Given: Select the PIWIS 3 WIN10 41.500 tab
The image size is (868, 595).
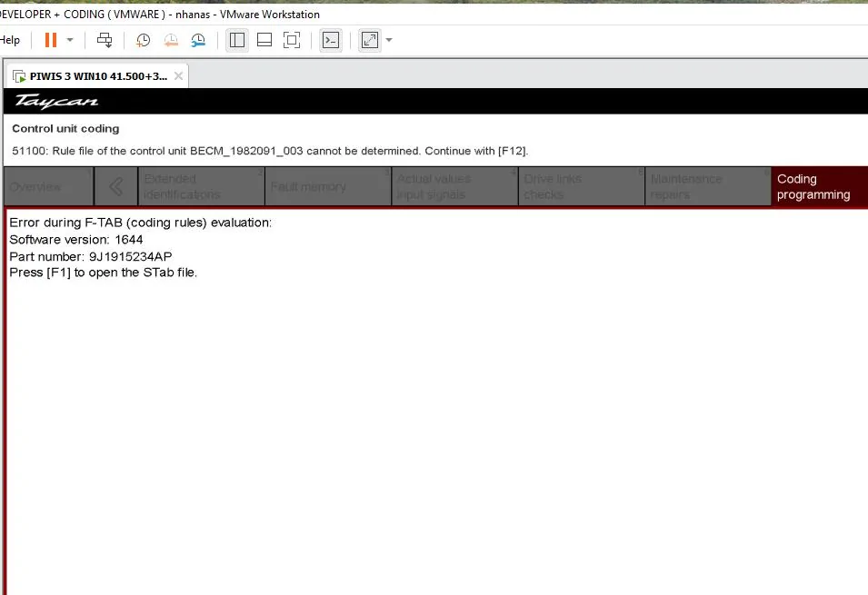Looking at the screenshot, I should 98,76.
